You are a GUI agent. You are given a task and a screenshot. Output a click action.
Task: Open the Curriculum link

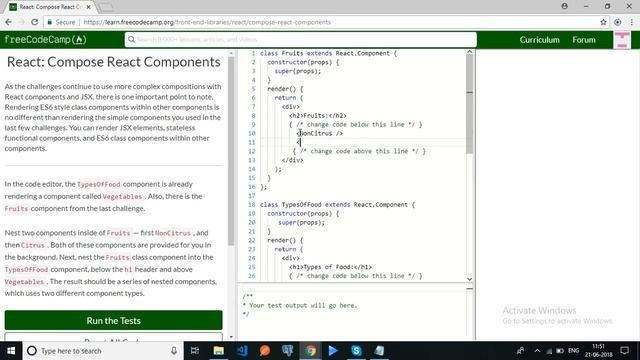click(539, 40)
